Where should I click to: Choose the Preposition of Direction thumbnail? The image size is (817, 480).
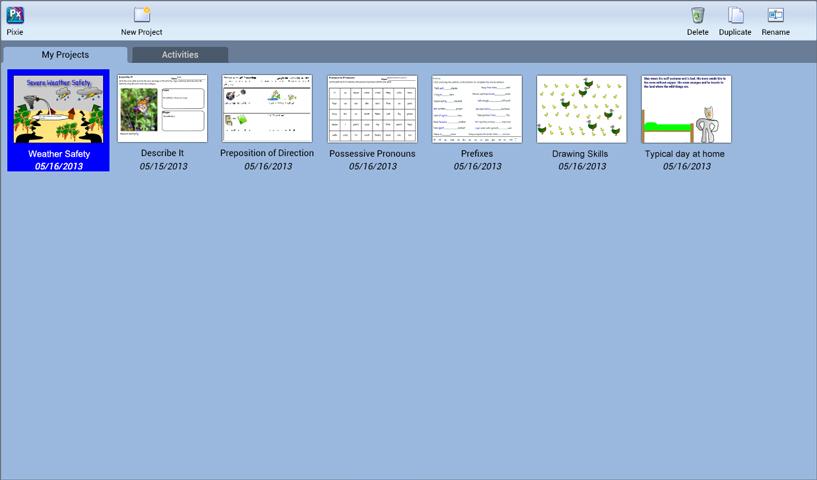(267, 108)
